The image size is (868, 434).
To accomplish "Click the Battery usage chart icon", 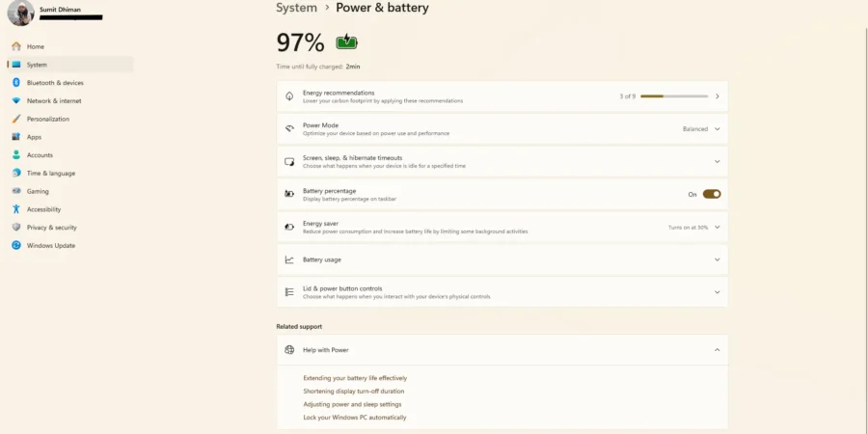I will click(x=289, y=259).
